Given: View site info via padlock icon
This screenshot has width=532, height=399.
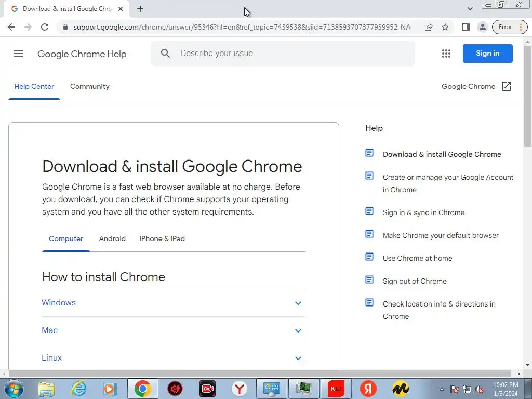Looking at the screenshot, I should click(x=65, y=27).
